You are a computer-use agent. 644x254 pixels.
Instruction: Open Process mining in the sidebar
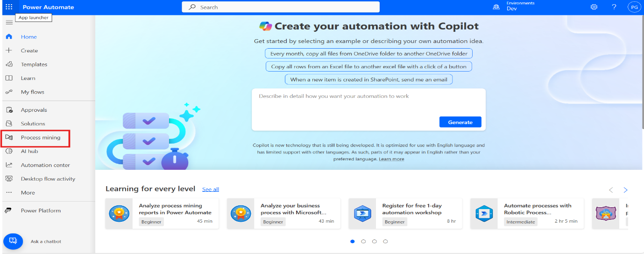(40, 138)
